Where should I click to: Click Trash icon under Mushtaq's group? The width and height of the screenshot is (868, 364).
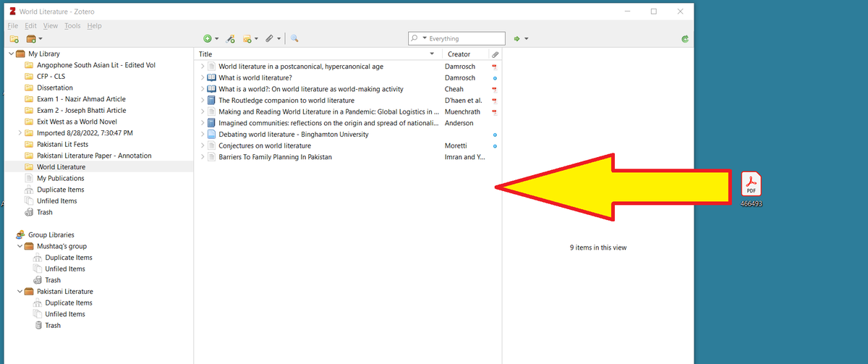(38, 280)
